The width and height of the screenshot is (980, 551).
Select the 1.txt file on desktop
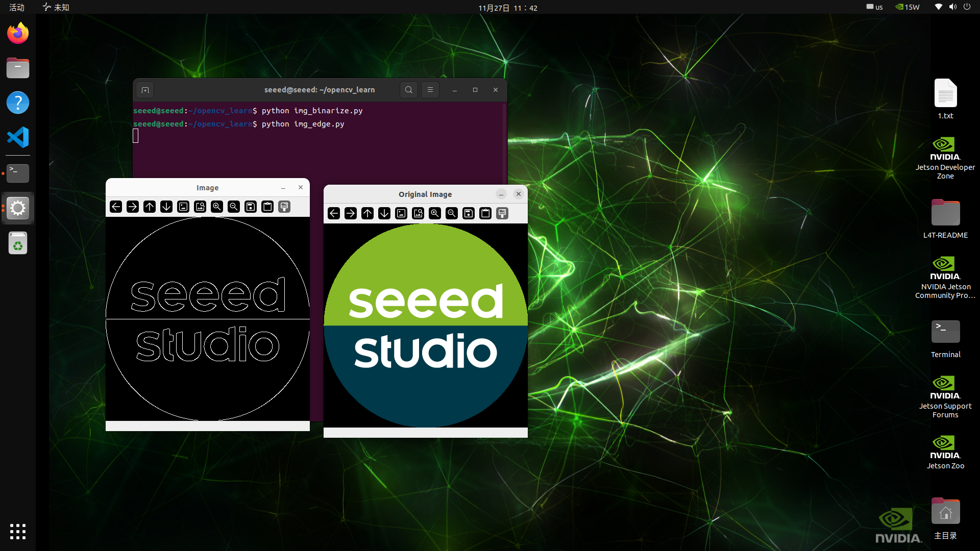pyautogui.click(x=945, y=99)
